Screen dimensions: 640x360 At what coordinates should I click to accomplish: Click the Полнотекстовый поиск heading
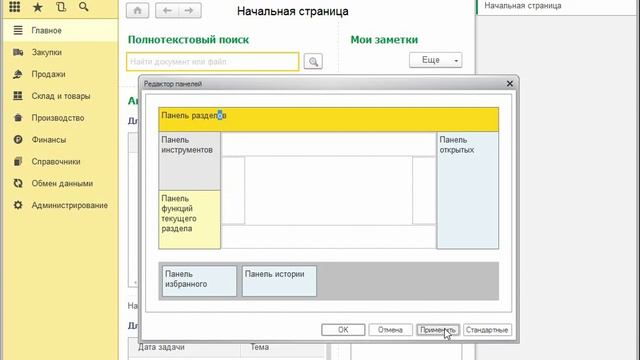188,40
